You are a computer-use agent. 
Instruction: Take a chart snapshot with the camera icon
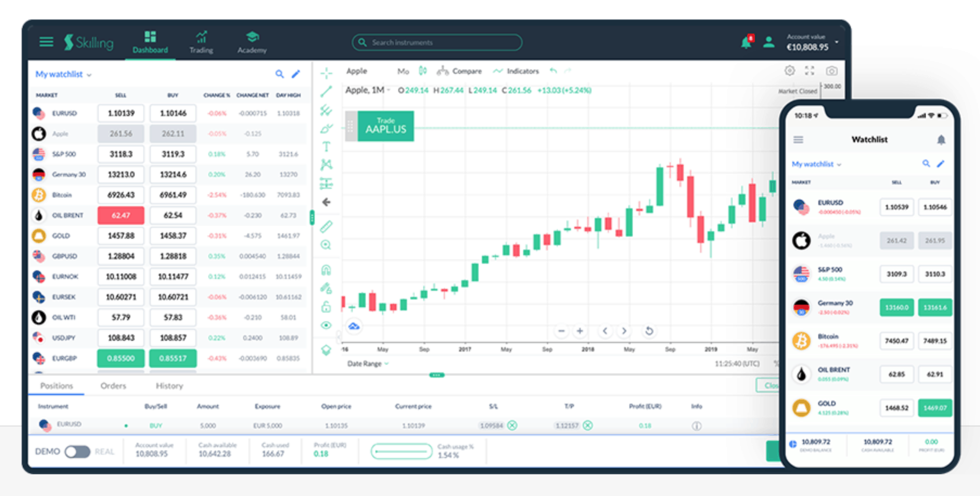click(831, 71)
